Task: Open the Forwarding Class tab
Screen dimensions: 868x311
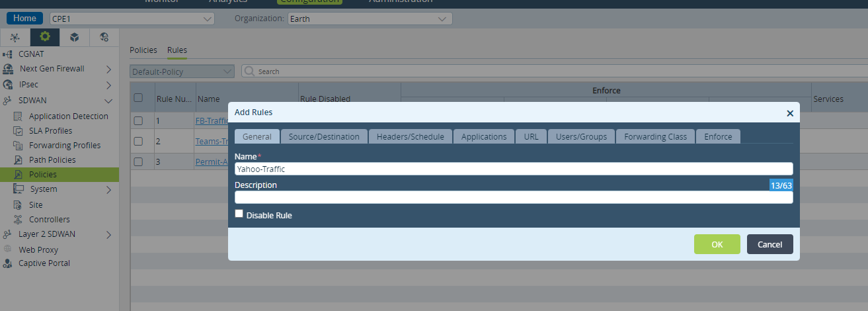Action: (x=655, y=136)
